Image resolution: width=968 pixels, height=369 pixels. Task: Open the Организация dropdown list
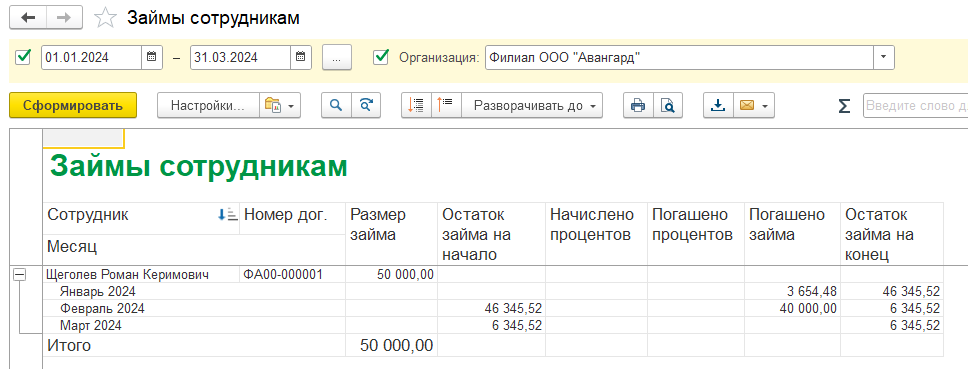click(883, 57)
